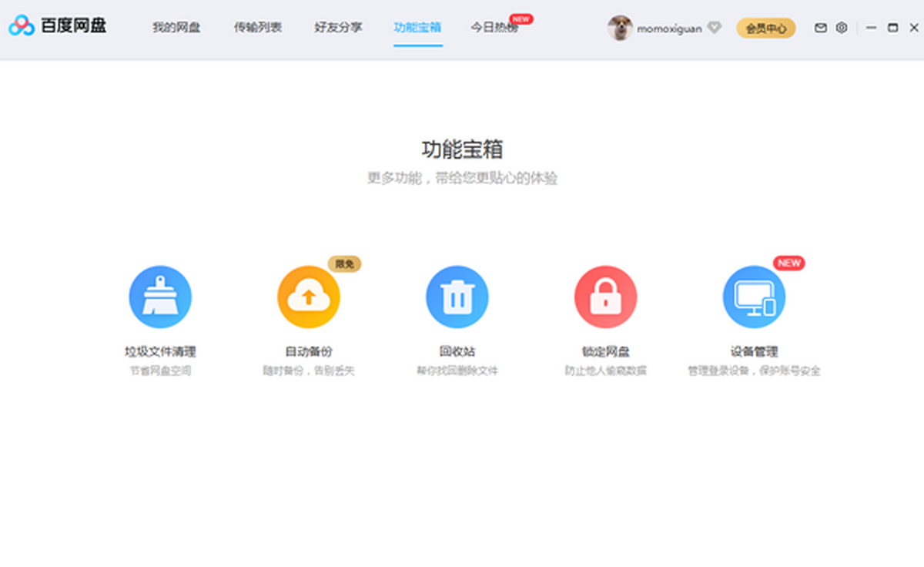Click the 锁定网盘 padlock icon

click(606, 297)
